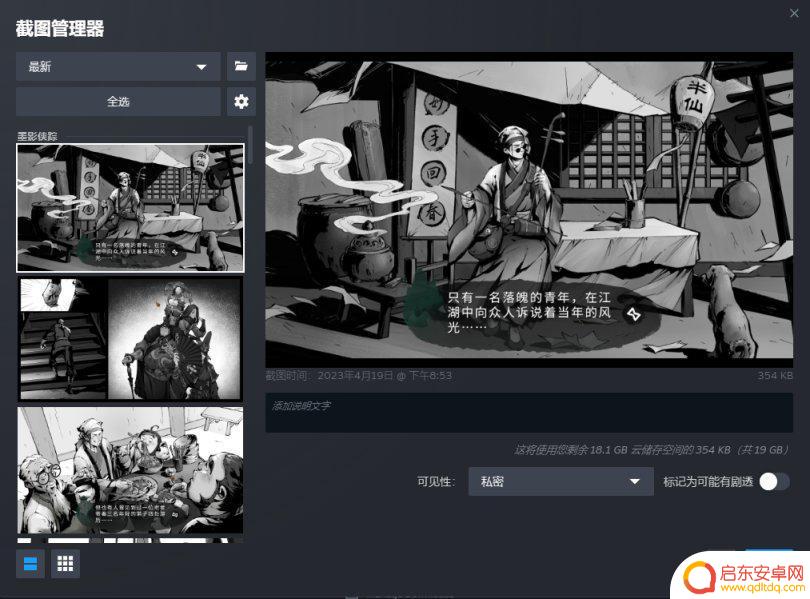The image size is (810, 599).
Task: Select the staircase and opera figure thumbnail
Action: 130,339
